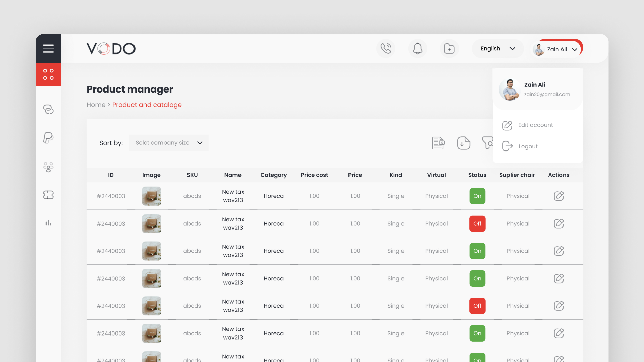Open the Select company size dropdown
The width and height of the screenshot is (644, 362).
tap(169, 143)
